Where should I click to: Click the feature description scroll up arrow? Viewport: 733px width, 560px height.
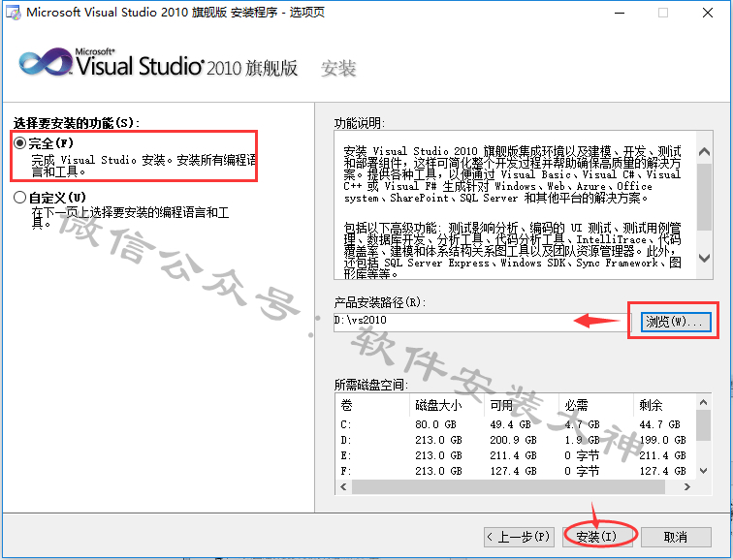tap(704, 152)
